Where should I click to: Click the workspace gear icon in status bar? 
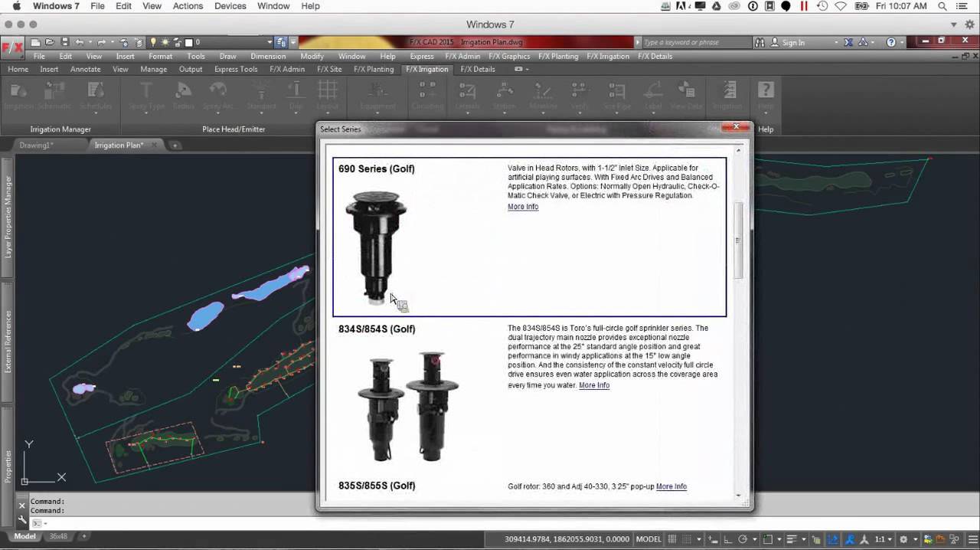pyautogui.click(x=903, y=539)
